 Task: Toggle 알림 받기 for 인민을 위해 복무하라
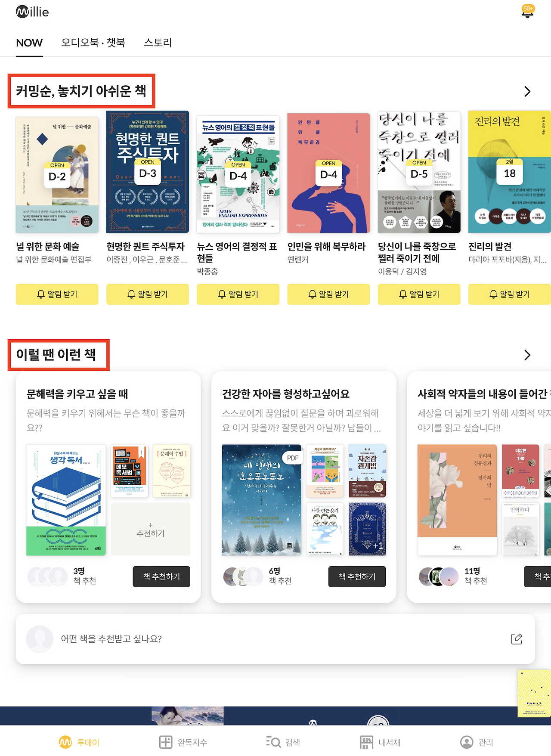328,294
